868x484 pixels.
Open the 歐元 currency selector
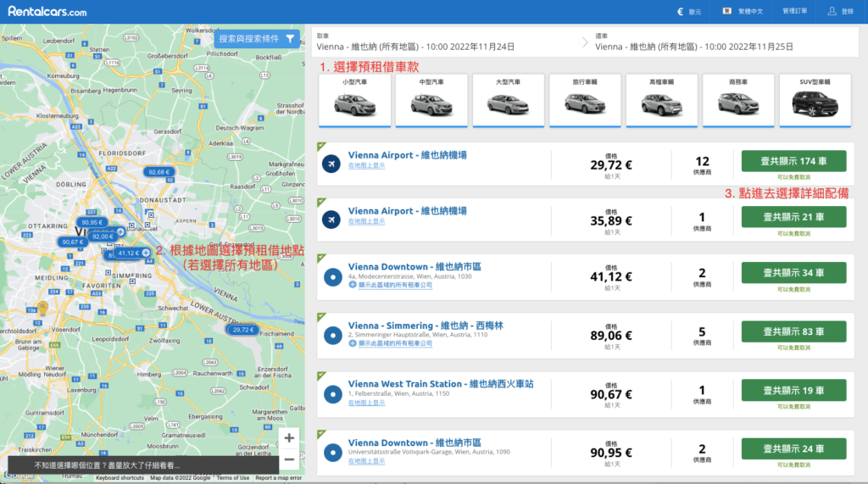[689, 12]
